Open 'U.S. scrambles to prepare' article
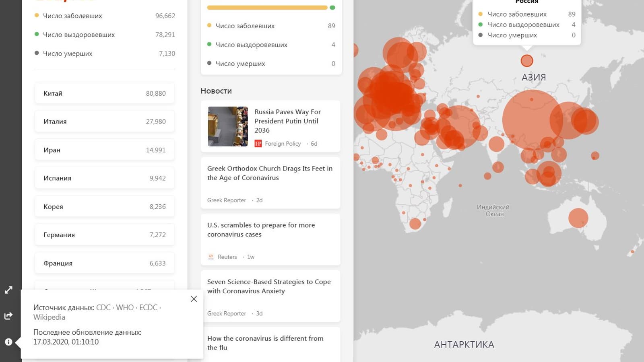Viewport: 644px width, 362px height. tap(261, 230)
